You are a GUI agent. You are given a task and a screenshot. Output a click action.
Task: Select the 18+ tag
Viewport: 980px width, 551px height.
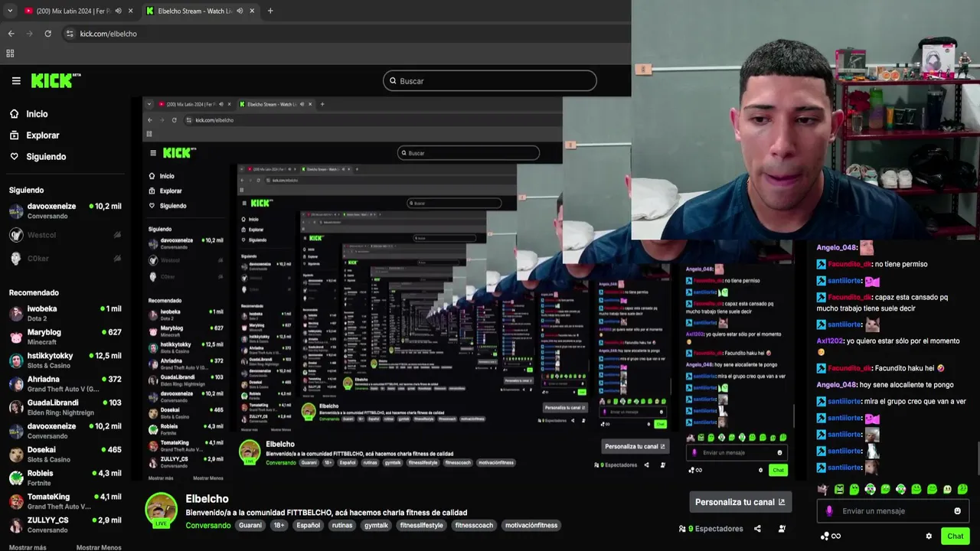click(279, 526)
